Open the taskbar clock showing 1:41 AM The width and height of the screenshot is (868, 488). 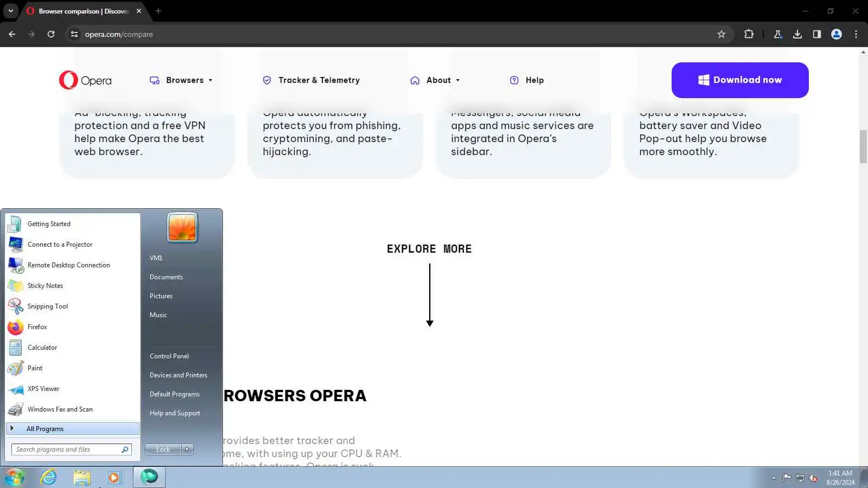pyautogui.click(x=840, y=478)
